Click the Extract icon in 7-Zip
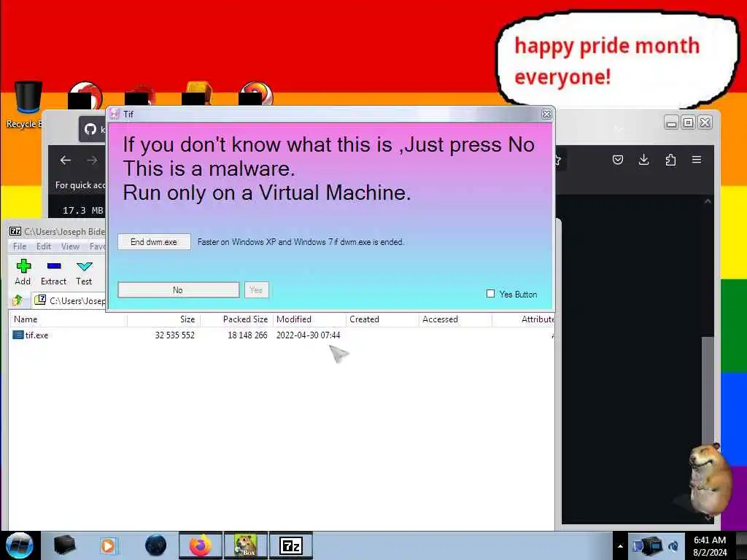The width and height of the screenshot is (747, 560). click(x=53, y=273)
